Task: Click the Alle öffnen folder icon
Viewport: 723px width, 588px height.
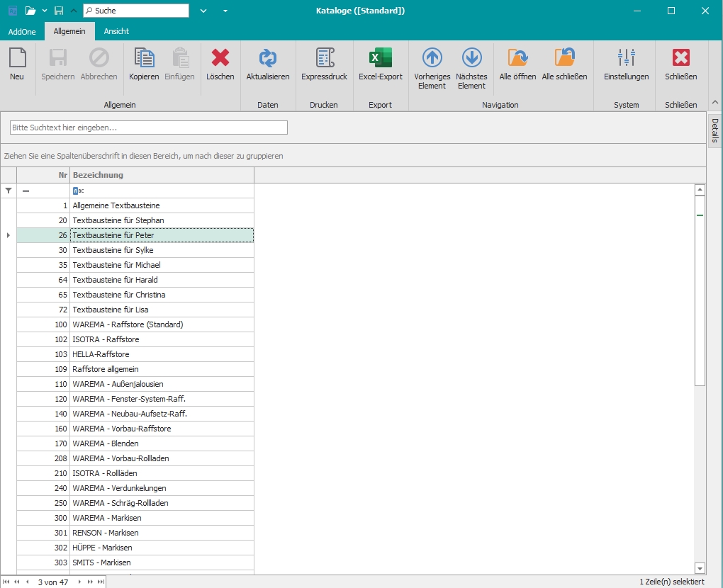Action: (x=517, y=58)
